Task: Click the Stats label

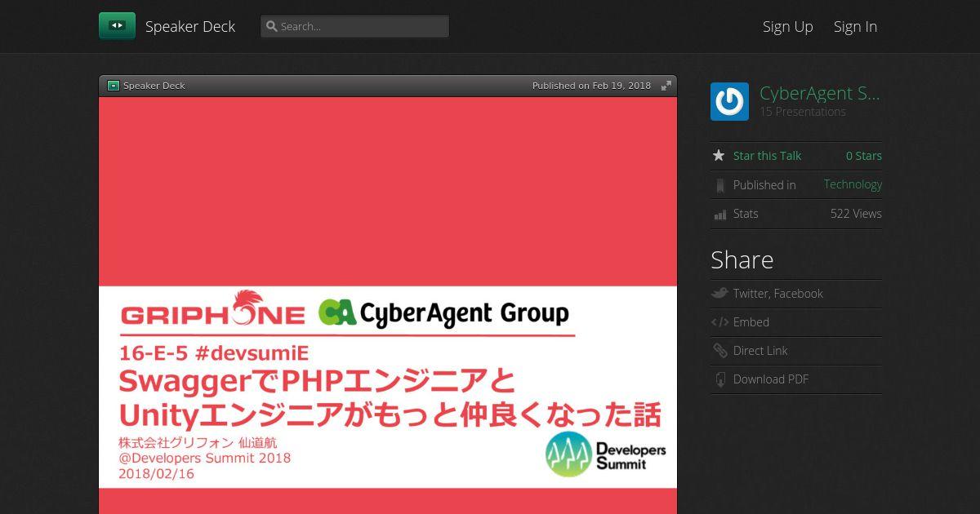Action: (746, 214)
